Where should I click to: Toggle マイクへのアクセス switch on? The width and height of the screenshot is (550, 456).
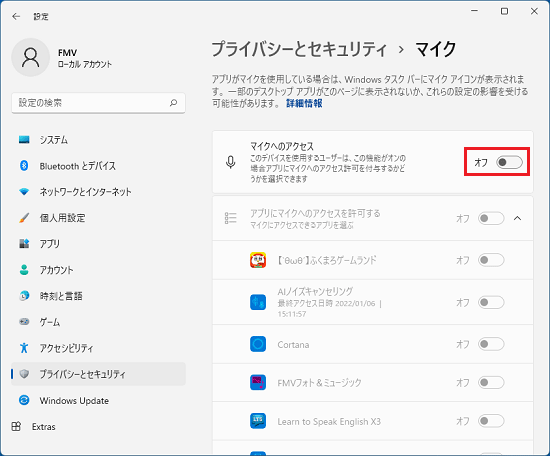[509, 162]
